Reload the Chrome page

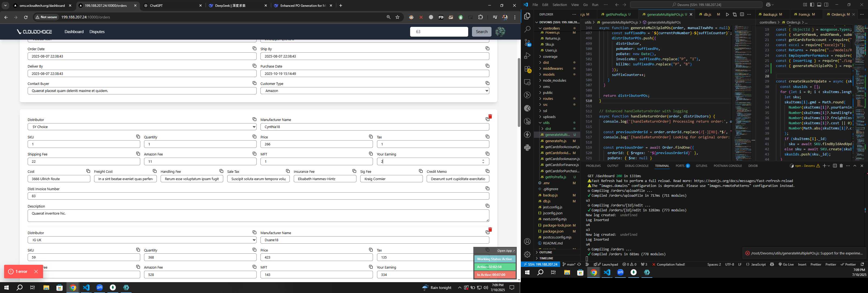coord(25,17)
